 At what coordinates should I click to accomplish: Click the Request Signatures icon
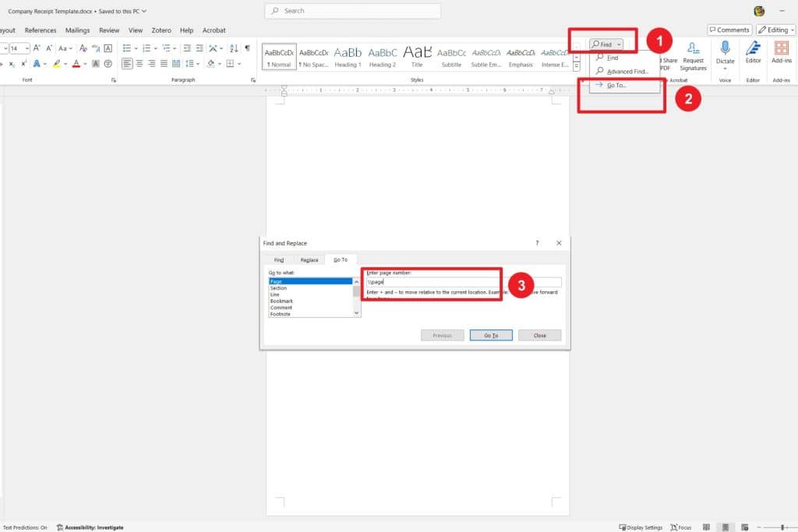coord(693,57)
